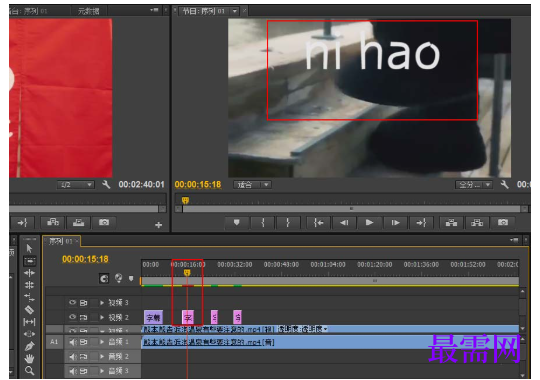This screenshot has width=540, height=380.
Task: Click the timeline playhead marker
Action: click(187, 273)
